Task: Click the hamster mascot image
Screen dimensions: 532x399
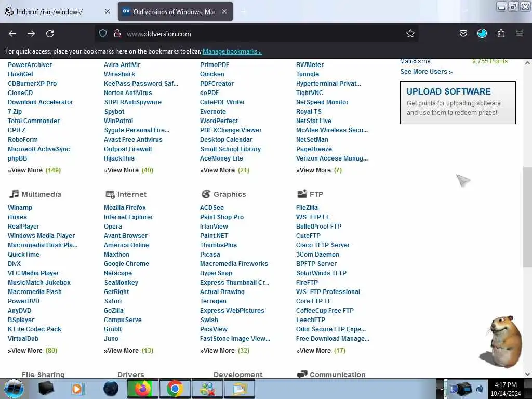Action: (501, 341)
